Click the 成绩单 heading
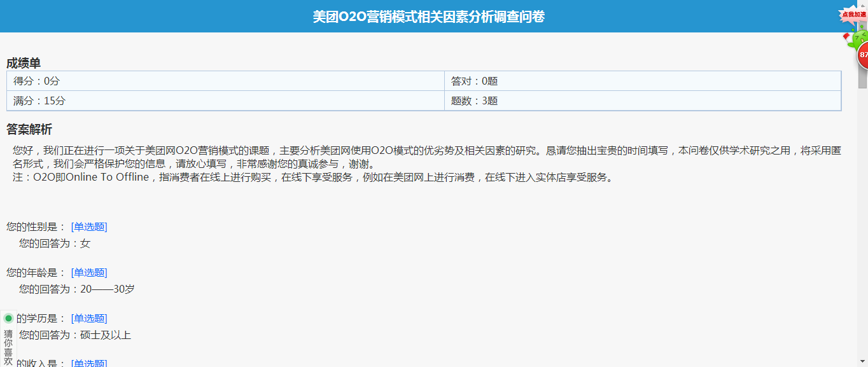Image resolution: width=868 pixels, height=367 pixels. click(x=24, y=63)
